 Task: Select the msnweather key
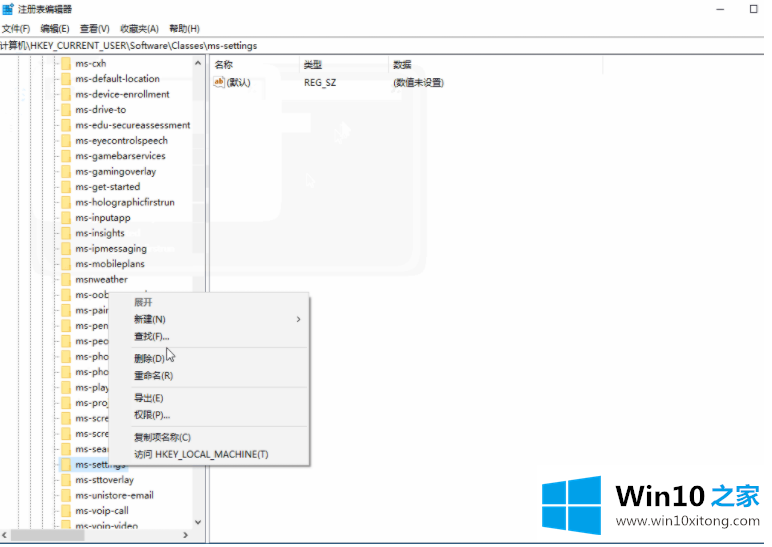coord(101,280)
